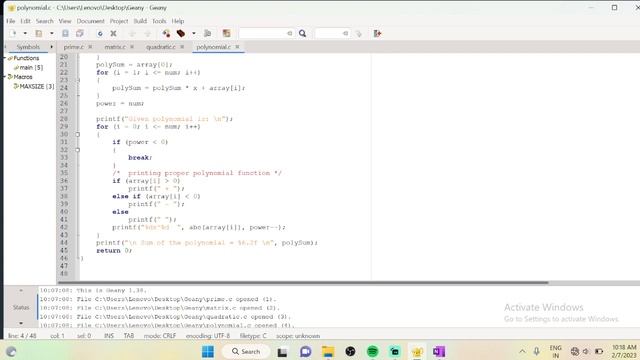The height and width of the screenshot is (360, 640).
Task: Toggle code fold marker on line 32
Action: (78, 150)
